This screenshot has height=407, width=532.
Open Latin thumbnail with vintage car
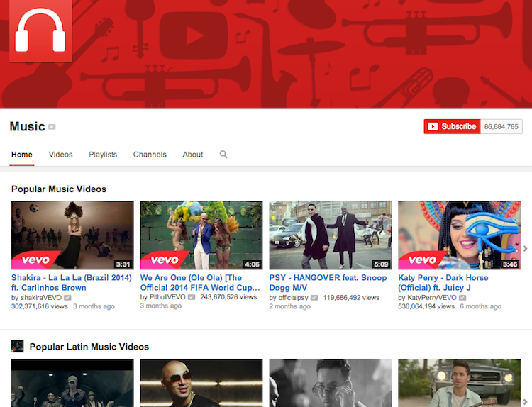[x=459, y=383]
